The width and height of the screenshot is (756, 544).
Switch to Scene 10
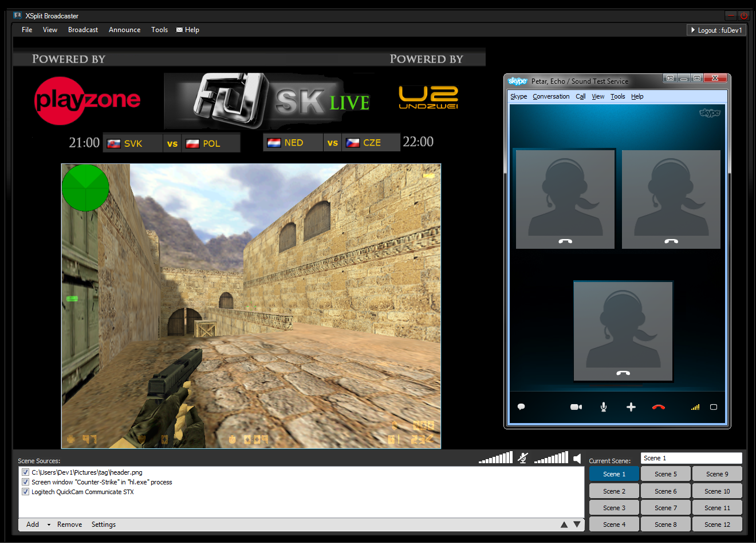717,491
